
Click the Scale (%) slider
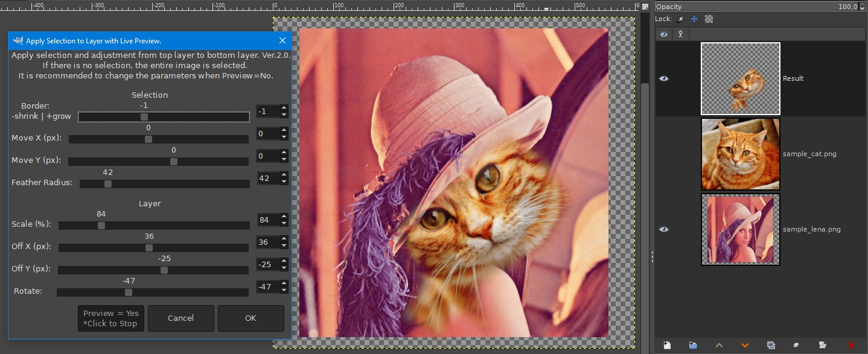(x=154, y=226)
